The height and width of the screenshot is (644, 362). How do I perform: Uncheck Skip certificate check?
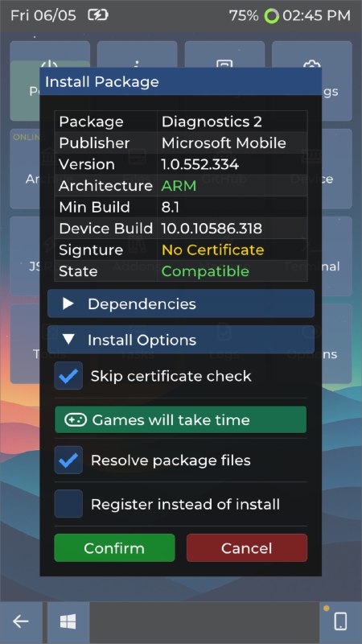tap(68, 376)
